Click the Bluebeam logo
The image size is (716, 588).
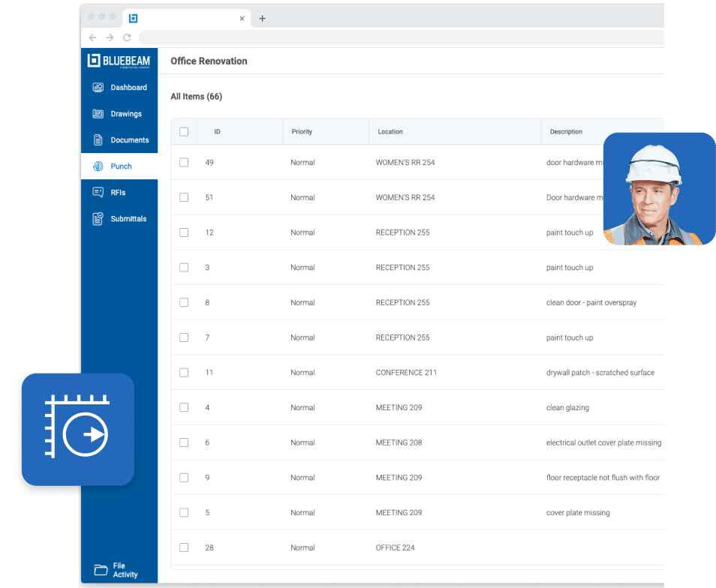tap(119, 61)
